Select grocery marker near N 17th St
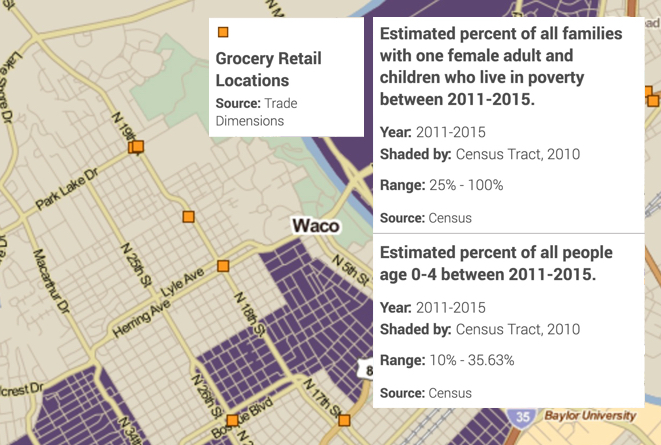Screen dimensions: 661x445 tap(344, 420)
